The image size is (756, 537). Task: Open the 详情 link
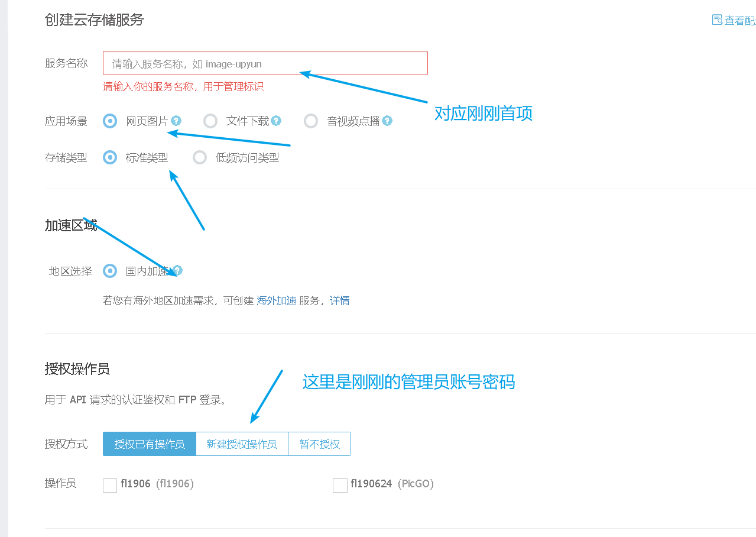pyautogui.click(x=340, y=300)
